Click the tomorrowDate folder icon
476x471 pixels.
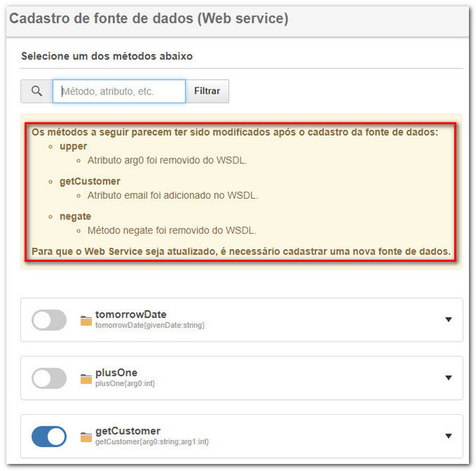tap(86, 320)
